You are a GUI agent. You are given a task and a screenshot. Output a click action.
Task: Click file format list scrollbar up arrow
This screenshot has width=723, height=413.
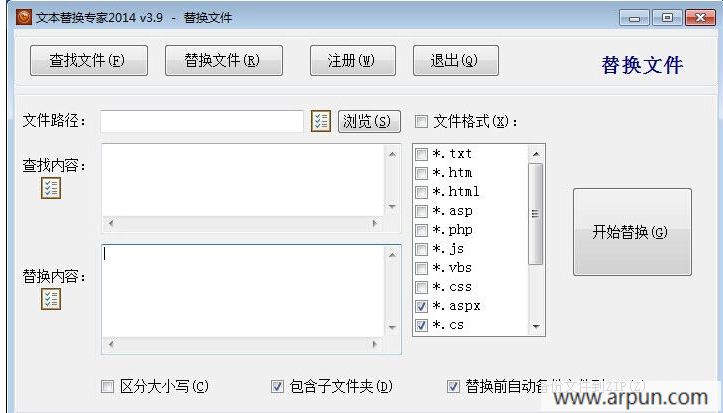coord(535,154)
